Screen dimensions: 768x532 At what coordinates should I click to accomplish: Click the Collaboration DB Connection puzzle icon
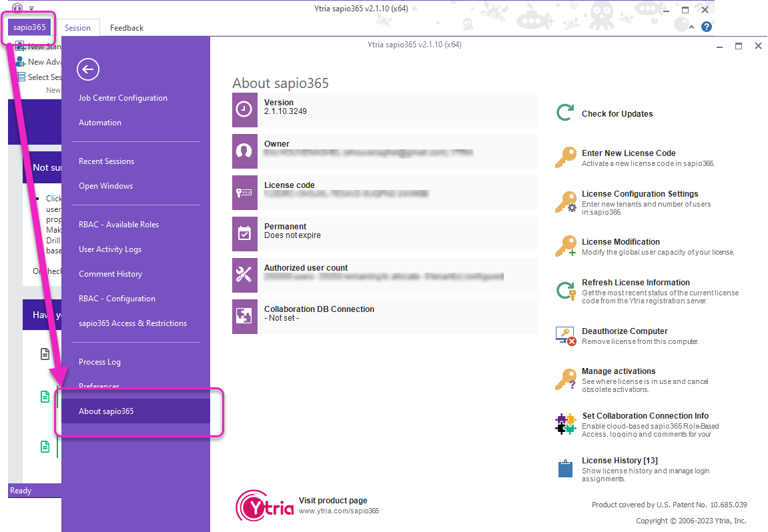tap(244, 316)
